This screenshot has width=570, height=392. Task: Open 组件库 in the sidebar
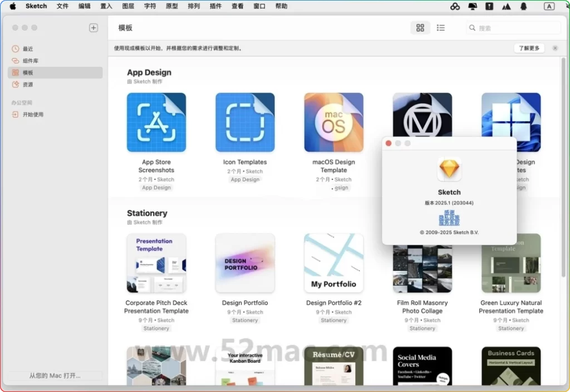click(55, 61)
